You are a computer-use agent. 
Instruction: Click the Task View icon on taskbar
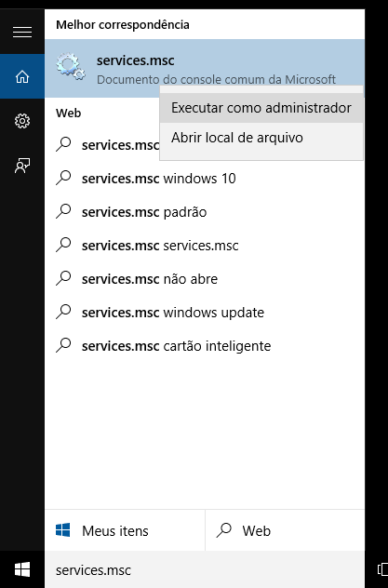click(x=382, y=569)
